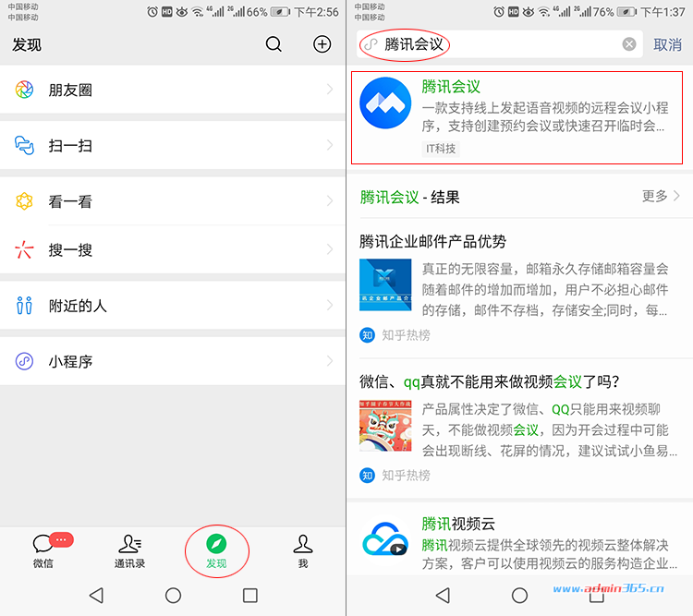Tap 更多 to see more results
693x616 pixels.
tap(654, 196)
